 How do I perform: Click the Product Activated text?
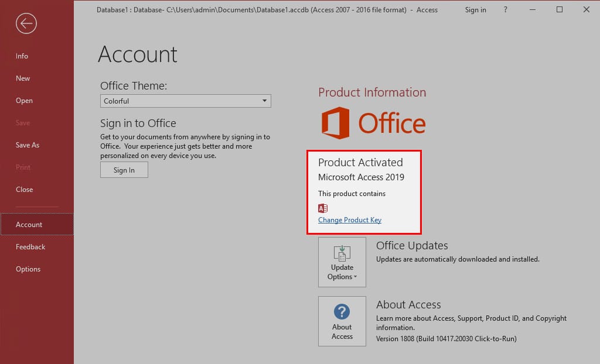click(x=360, y=163)
